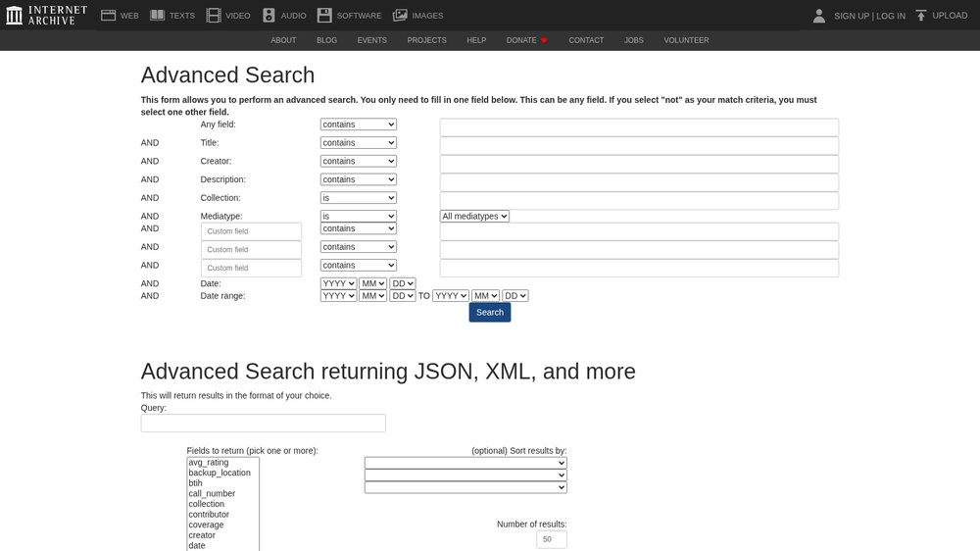
Task: Open the Date day DD dropdown
Action: point(402,283)
